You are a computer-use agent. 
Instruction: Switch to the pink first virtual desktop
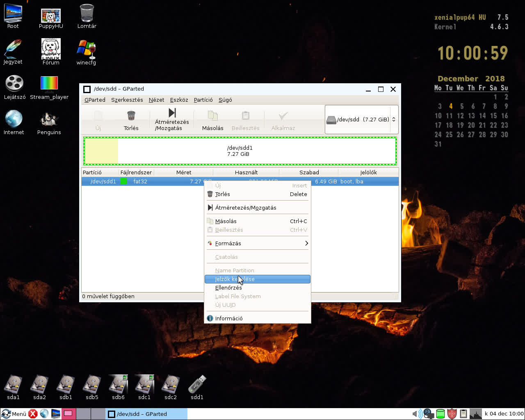69,414
